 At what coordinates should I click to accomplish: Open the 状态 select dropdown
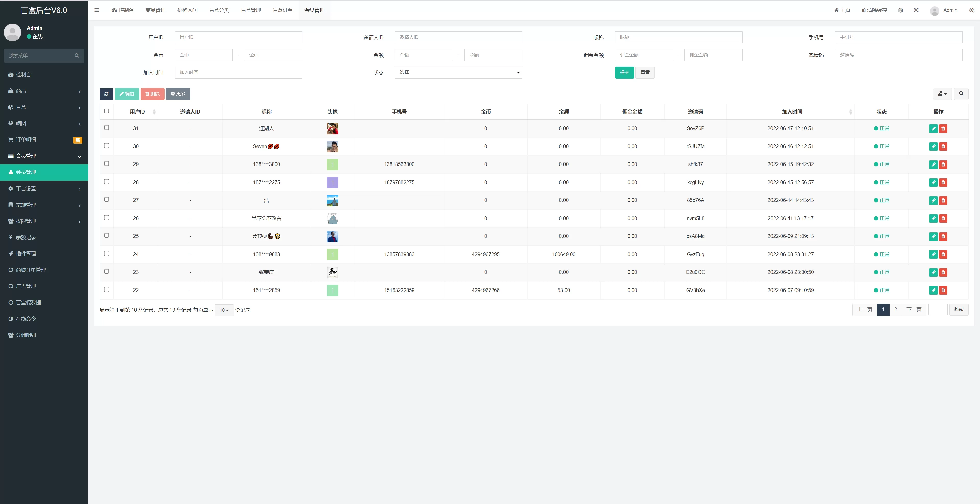pyautogui.click(x=458, y=73)
